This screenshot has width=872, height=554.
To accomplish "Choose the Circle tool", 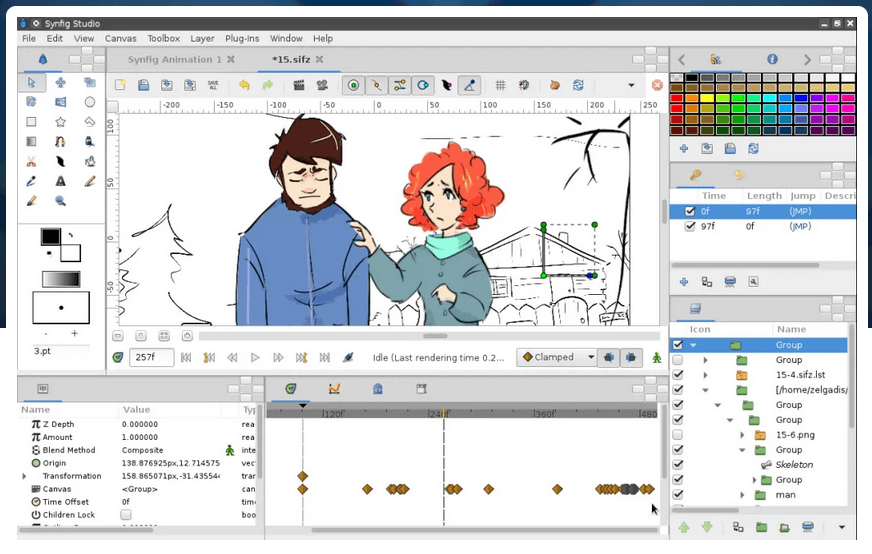I will [x=90, y=102].
